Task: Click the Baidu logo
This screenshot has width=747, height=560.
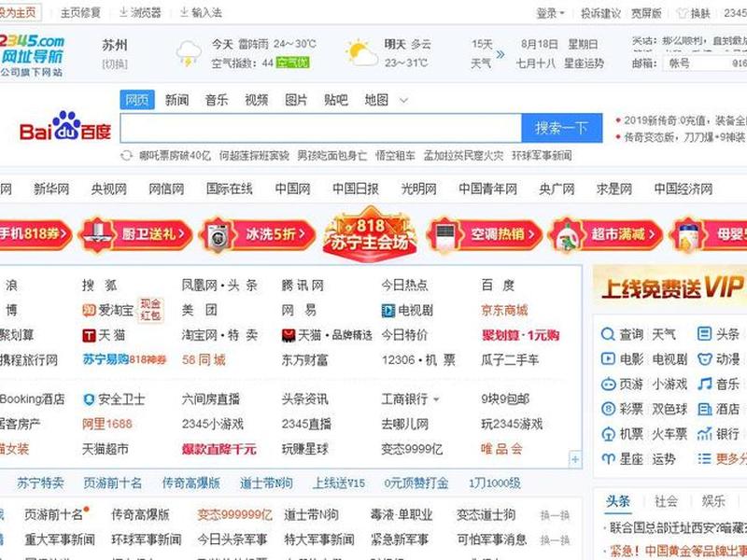Action: 64,127
